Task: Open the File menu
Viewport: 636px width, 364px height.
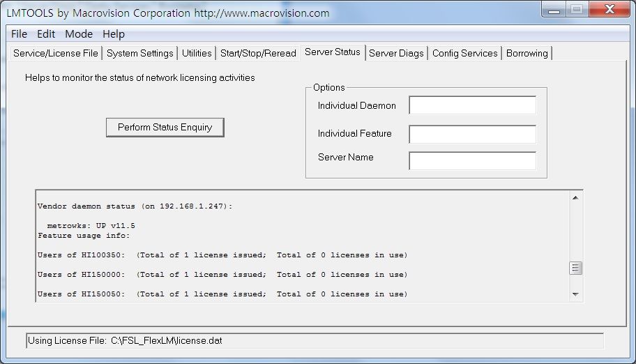Action: pos(19,34)
